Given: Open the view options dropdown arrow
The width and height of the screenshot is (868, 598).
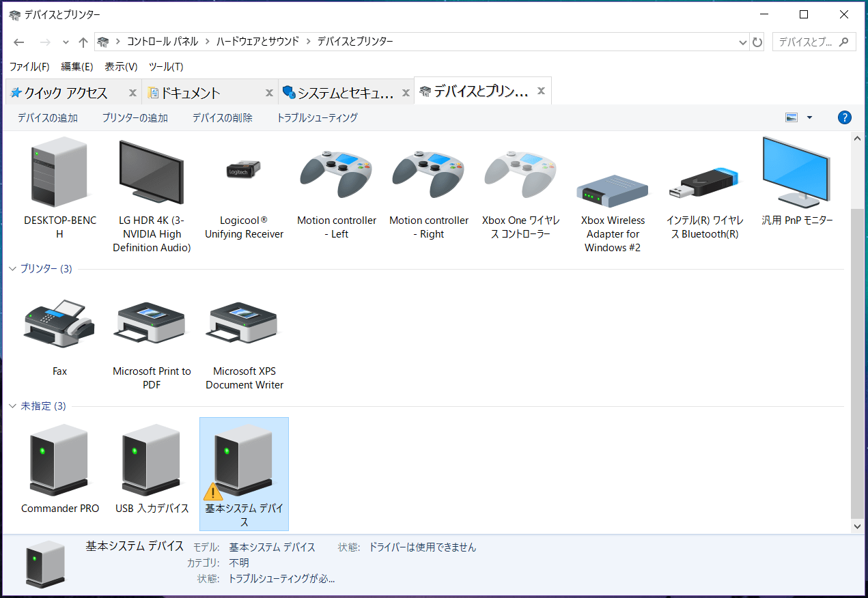Looking at the screenshot, I should [x=809, y=117].
